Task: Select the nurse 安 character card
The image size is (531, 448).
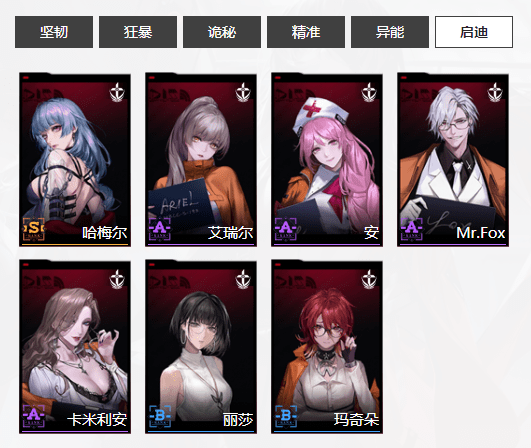Action: 327,159
